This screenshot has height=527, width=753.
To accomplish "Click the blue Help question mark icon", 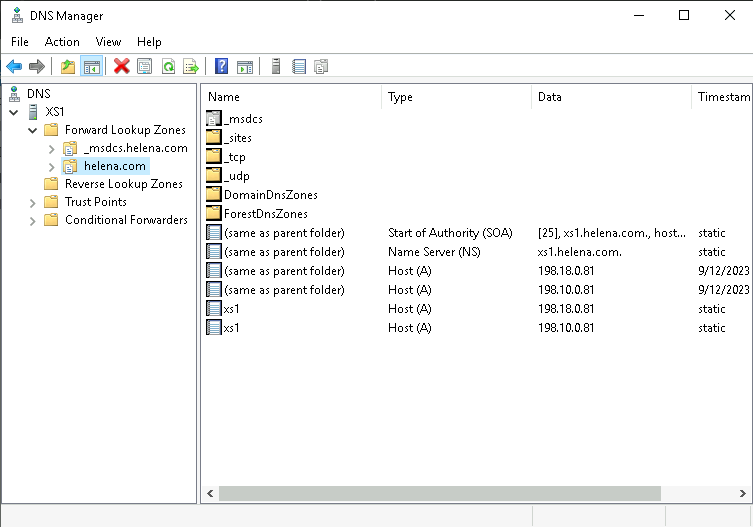I will 221,67.
